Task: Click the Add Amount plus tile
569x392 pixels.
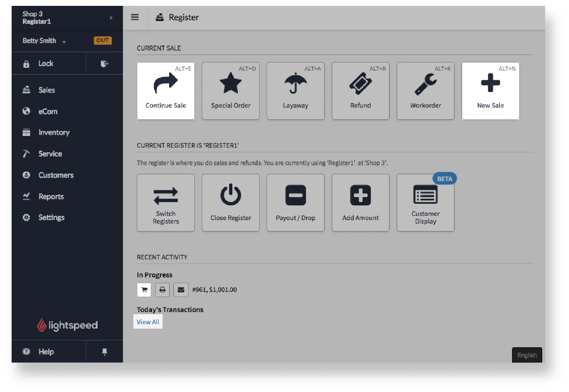Action: [360, 202]
